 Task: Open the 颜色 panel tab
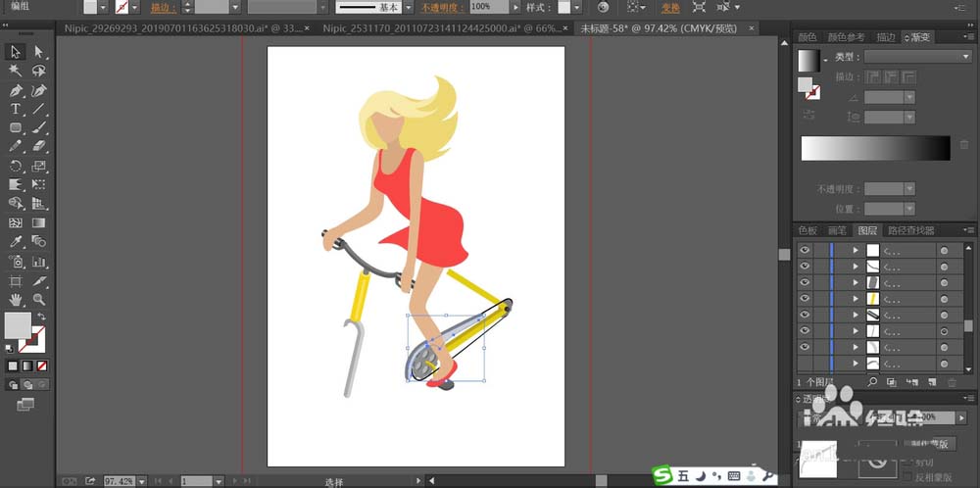pos(807,37)
